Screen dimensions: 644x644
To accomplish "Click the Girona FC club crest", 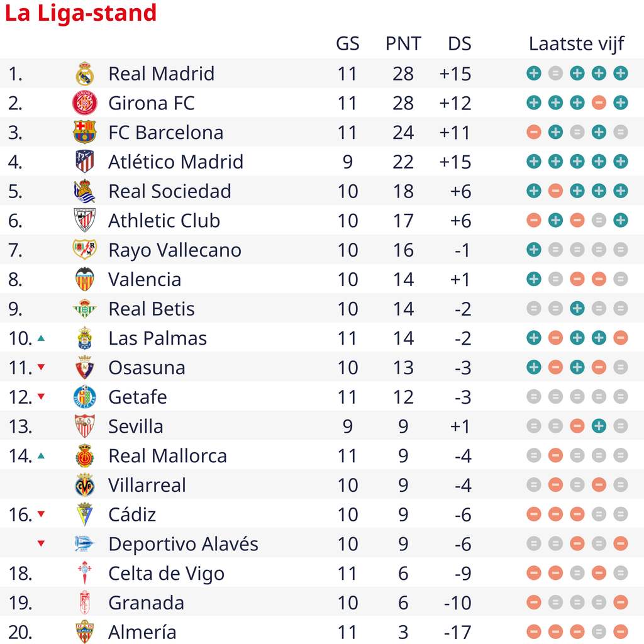I will [x=85, y=103].
